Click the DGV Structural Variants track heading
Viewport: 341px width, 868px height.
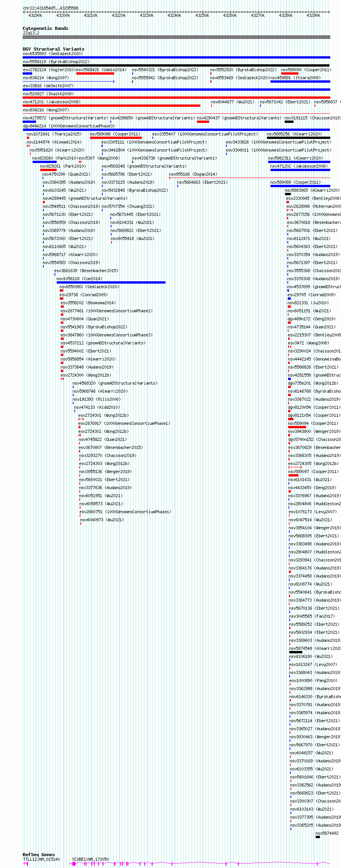54,49
